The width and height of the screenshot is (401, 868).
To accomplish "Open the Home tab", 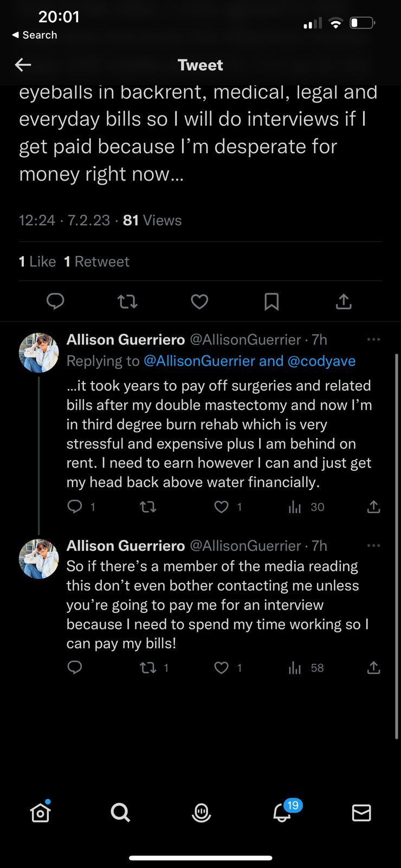I will (x=40, y=813).
